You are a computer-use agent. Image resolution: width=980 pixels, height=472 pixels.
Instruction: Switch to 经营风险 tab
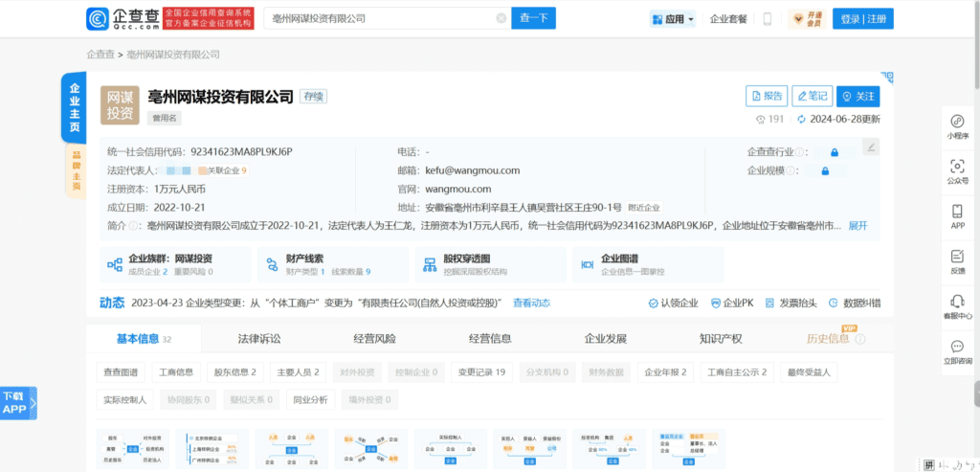point(374,339)
